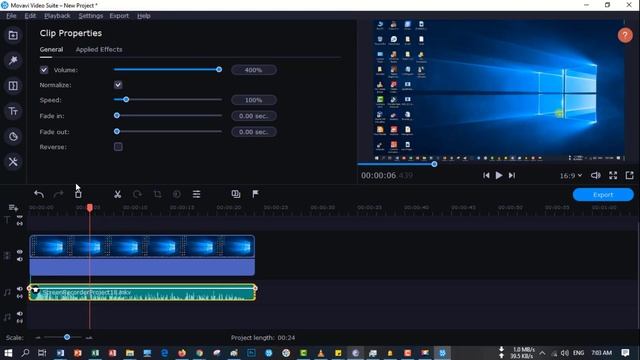Hide the titles track with eye icon
640x360 pixels.
pos(20,217)
